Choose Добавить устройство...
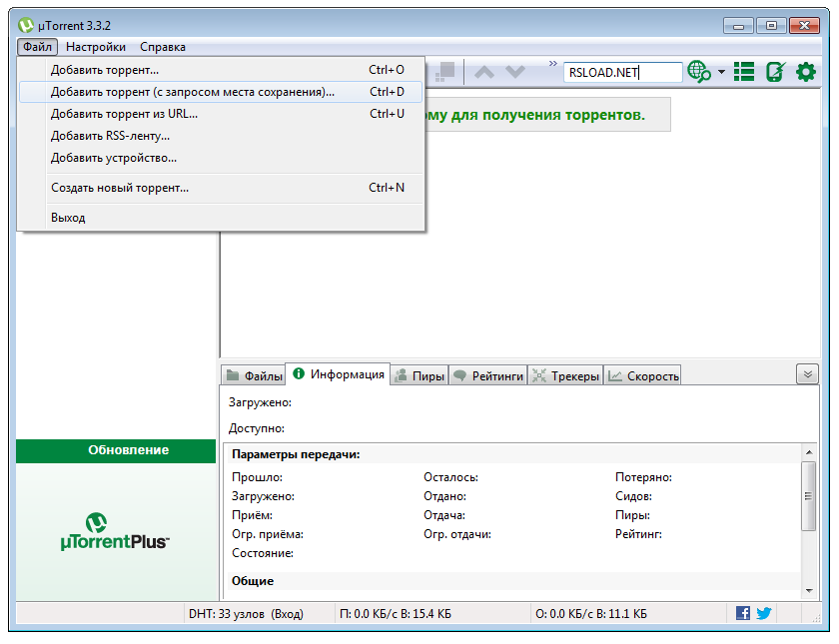The width and height of the screenshot is (839, 644). [x=221, y=158]
